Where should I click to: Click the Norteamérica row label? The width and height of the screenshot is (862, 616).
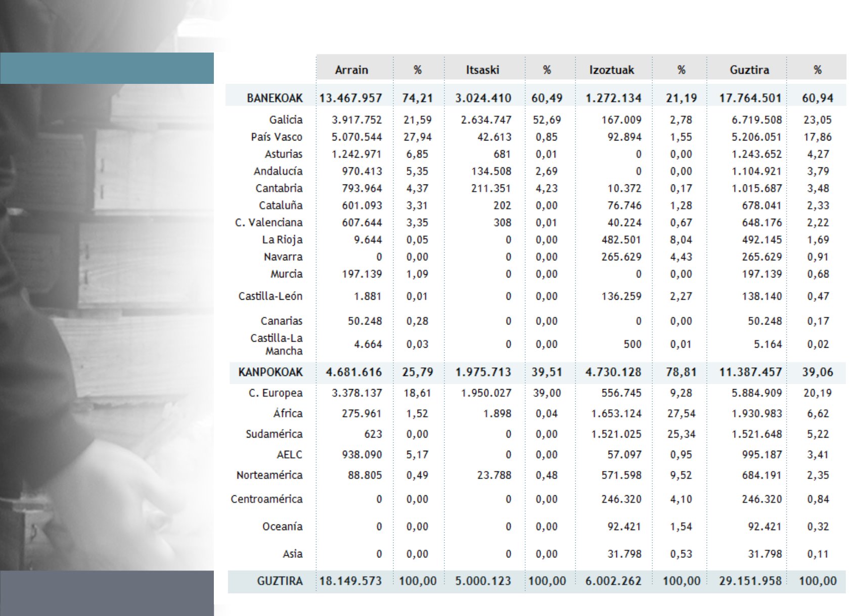click(269, 476)
